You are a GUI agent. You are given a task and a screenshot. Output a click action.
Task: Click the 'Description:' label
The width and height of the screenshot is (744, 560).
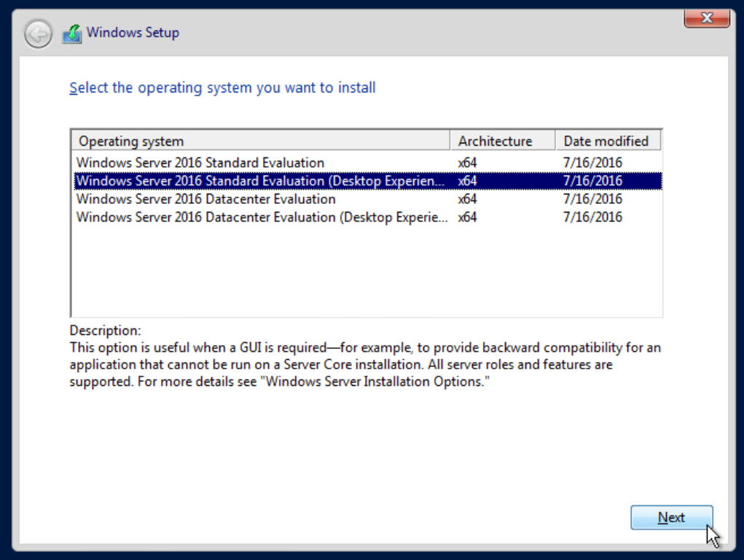click(x=105, y=331)
